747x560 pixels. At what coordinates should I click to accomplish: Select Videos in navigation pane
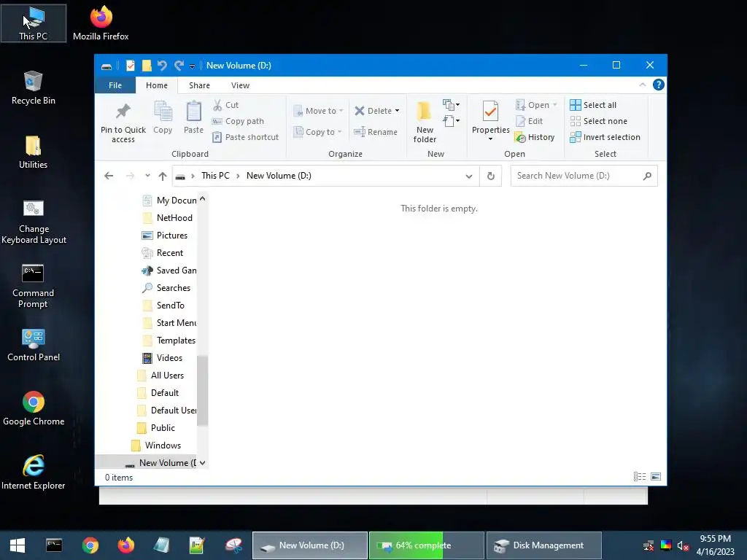169,357
